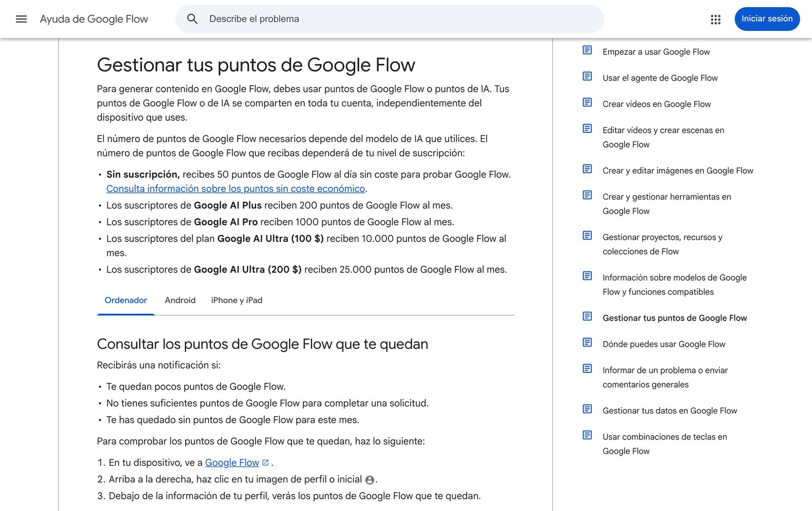This screenshot has height=511, width=812.
Task: Click the Iniciar sesión button
Action: coord(767,19)
